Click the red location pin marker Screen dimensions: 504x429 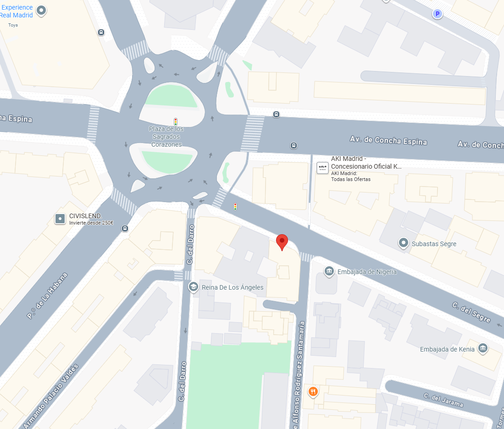click(x=282, y=242)
